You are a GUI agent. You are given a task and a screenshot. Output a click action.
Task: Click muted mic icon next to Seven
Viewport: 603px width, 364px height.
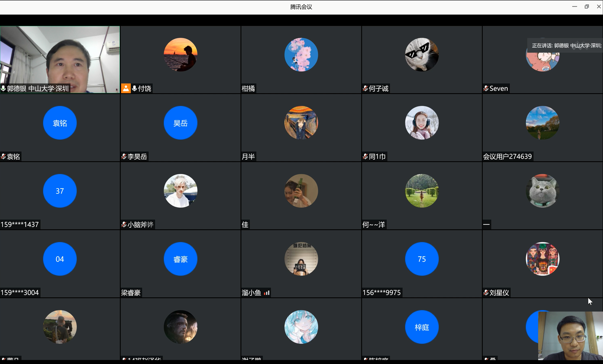(486, 88)
